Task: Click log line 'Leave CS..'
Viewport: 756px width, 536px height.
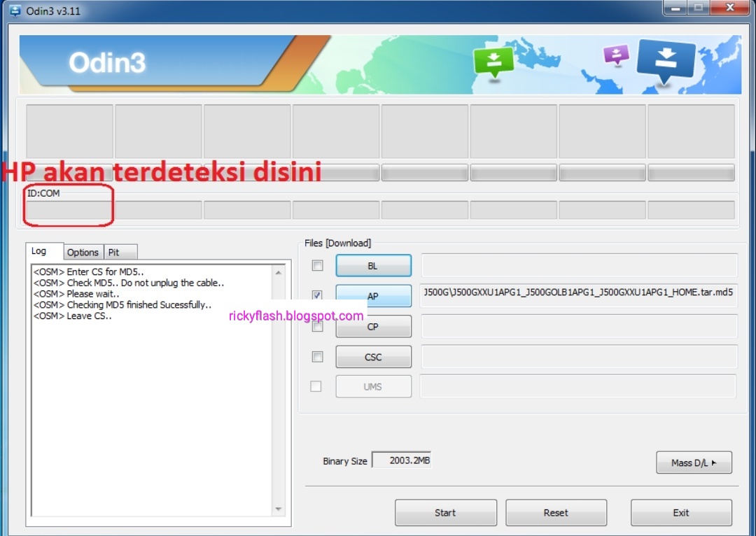Action: point(72,316)
